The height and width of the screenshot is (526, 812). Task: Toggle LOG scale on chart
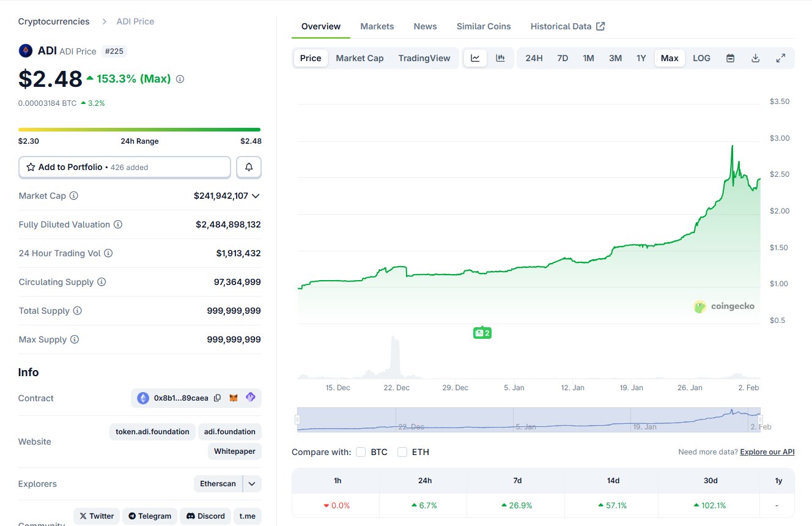tap(701, 58)
